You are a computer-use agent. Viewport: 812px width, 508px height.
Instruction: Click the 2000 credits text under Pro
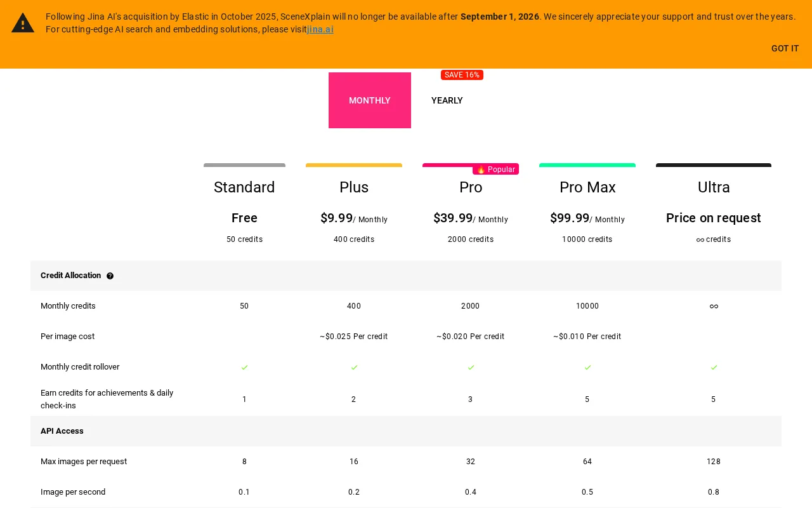pyautogui.click(x=471, y=239)
